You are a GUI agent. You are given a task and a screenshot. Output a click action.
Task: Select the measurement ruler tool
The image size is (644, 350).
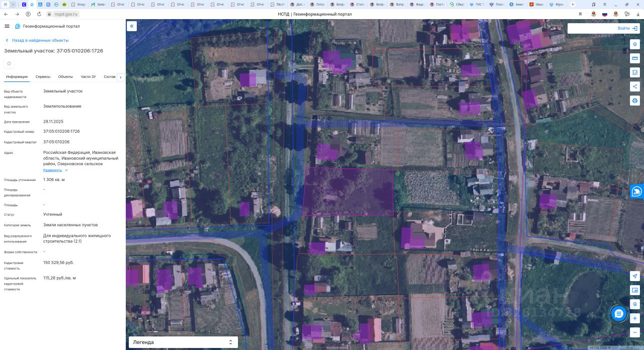[x=635, y=58]
